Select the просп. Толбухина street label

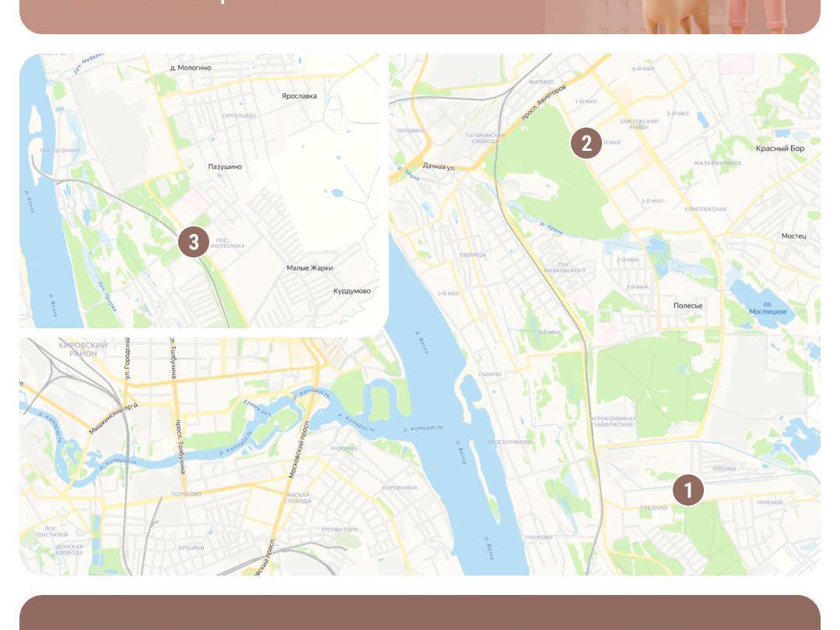180,446
